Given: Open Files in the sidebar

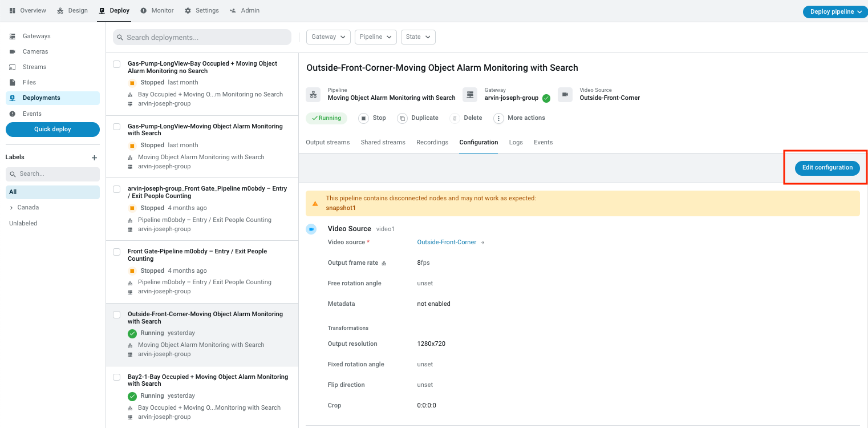Looking at the screenshot, I should (52, 82).
